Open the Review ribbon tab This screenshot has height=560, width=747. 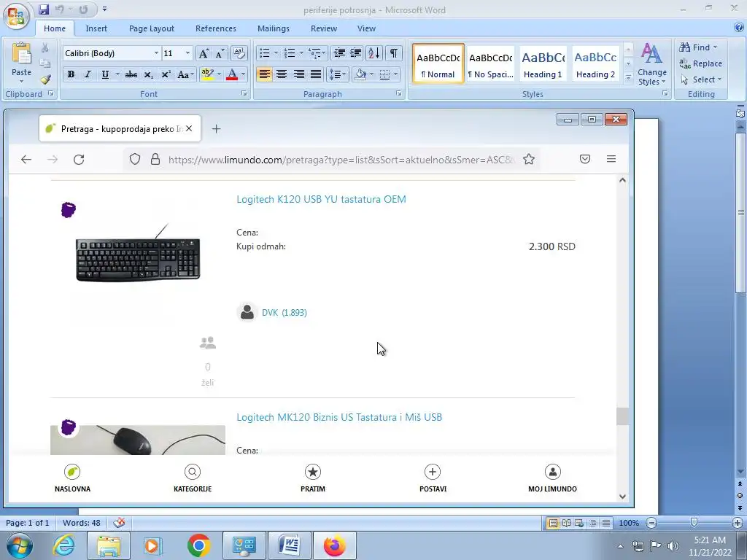pos(324,28)
